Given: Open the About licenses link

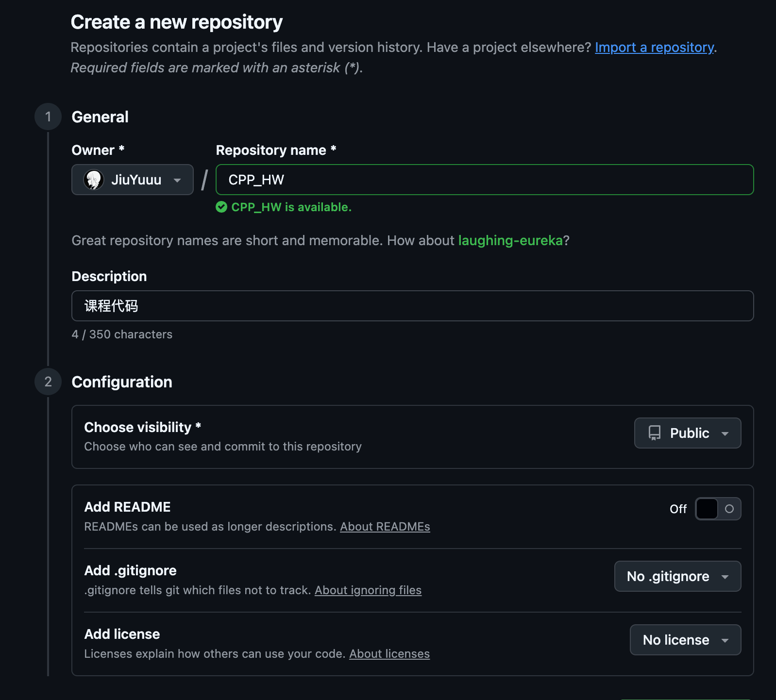Looking at the screenshot, I should [x=389, y=654].
